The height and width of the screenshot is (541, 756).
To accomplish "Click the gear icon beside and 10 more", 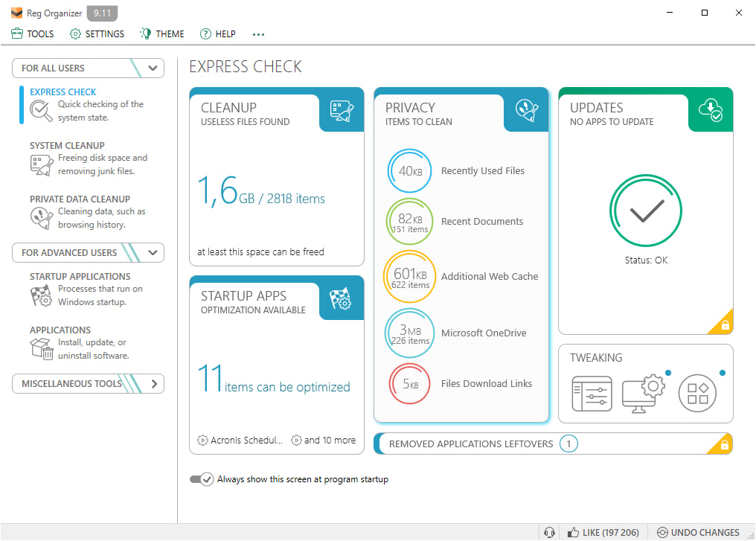I will (296, 441).
